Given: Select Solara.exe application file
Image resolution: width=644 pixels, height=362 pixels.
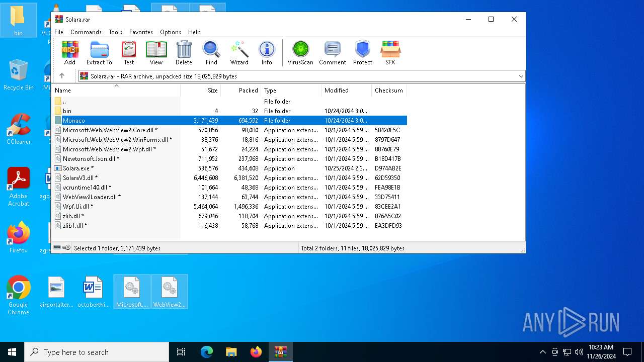Looking at the screenshot, I should tap(229, 168).
